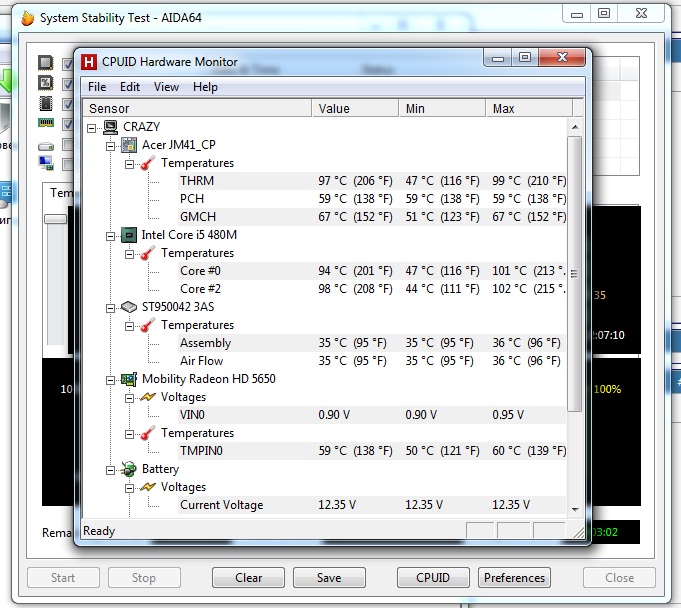The width and height of the screenshot is (681, 608).
Task: Click the Intel Core i5 480M chip icon
Action: click(129, 235)
